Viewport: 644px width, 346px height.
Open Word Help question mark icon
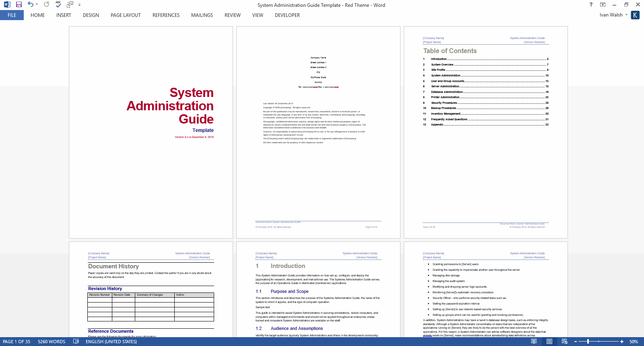pyautogui.click(x=591, y=4)
